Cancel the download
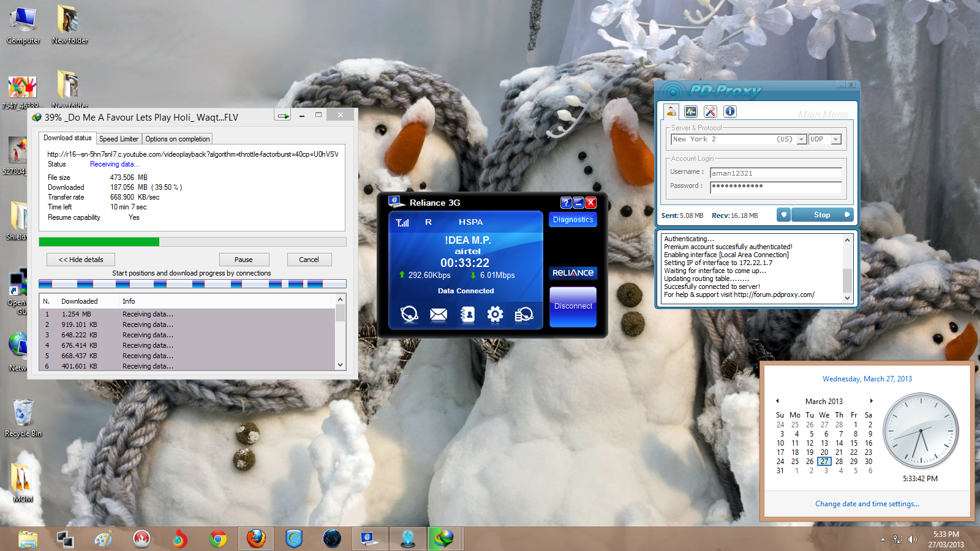The height and width of the screenshot is (551, 980). coord(309,260)
